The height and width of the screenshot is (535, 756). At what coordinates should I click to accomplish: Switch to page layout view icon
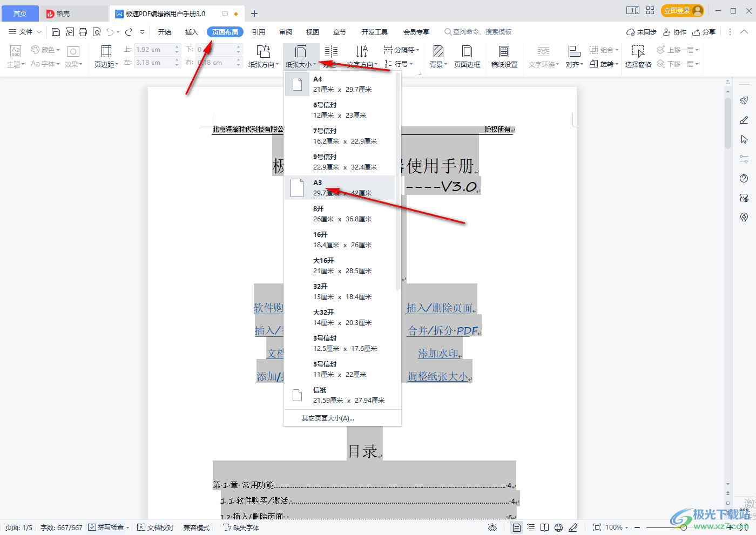pyautogui.click(x=517, y=527)
